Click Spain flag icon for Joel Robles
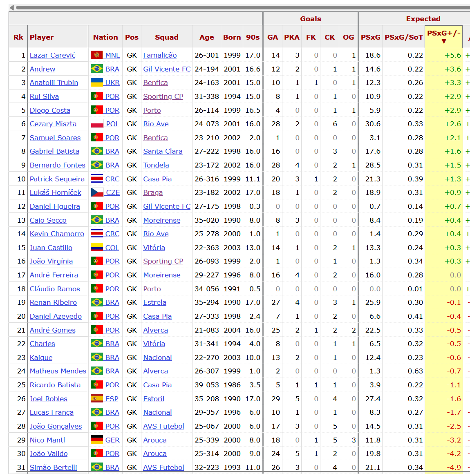The image size is (470, 476). click(x=96, y=399)
